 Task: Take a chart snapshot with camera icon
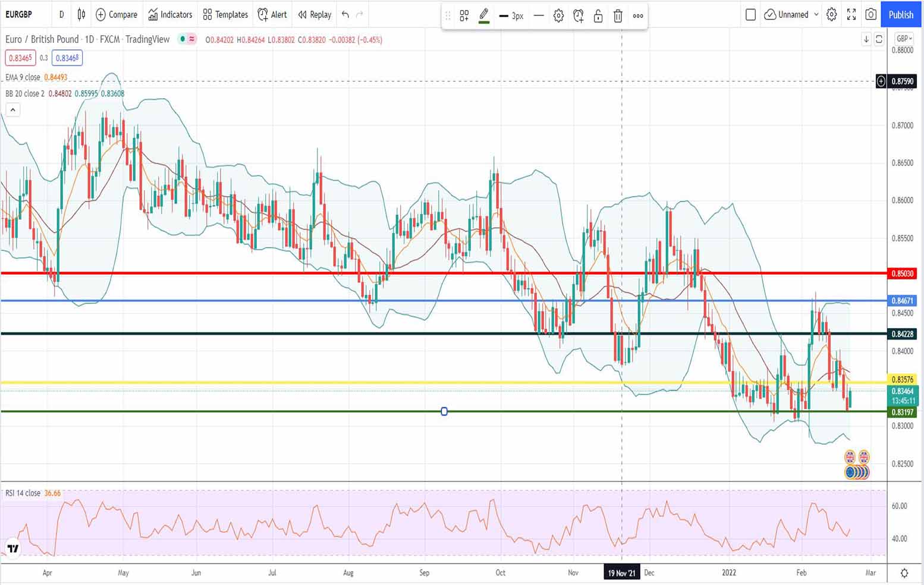pos(870,14)
